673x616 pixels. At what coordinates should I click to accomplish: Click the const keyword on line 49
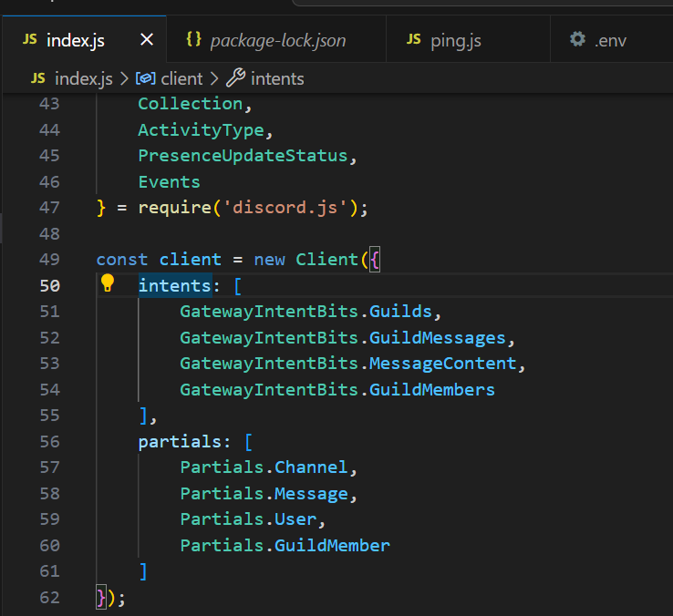coord(122,260)
